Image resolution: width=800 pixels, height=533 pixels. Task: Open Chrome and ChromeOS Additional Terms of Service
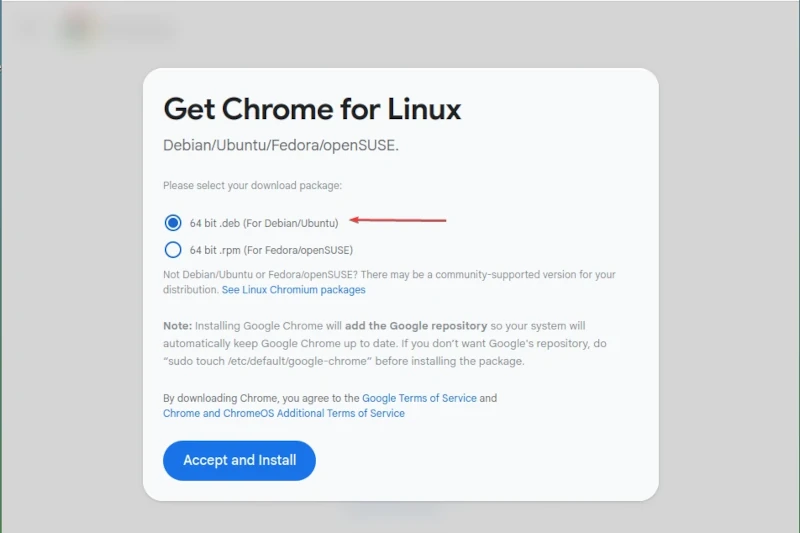[x=284, y=413]
